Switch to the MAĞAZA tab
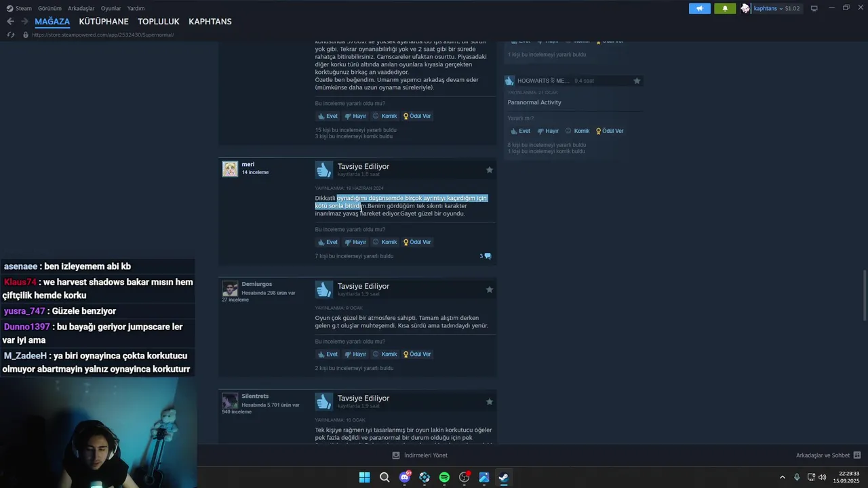Viewport: 868px width, 488px height. point(52,22)
